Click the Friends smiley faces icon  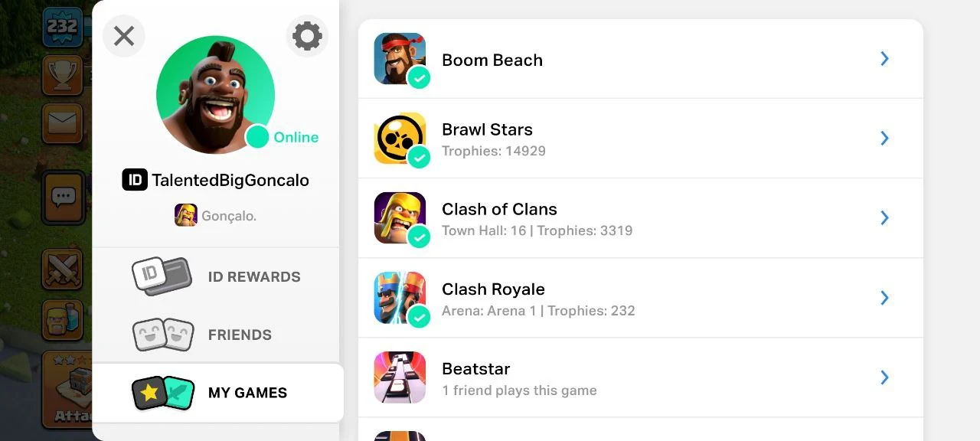(162, 335)
